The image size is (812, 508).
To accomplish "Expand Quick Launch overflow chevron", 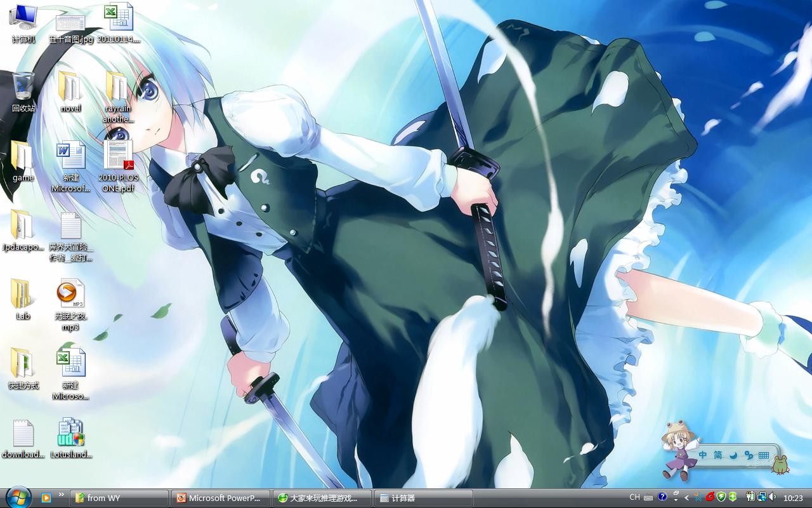I will click(x=62, y=495).
